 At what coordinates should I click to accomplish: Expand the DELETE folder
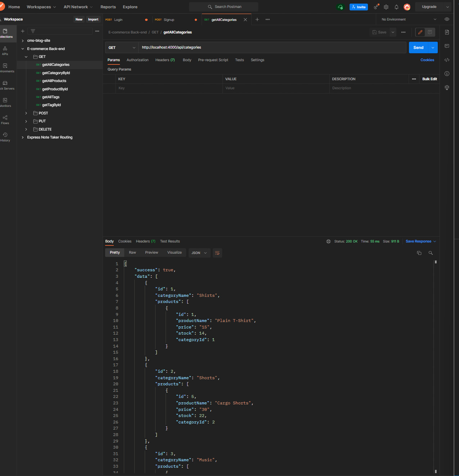[x=26, y=129]
